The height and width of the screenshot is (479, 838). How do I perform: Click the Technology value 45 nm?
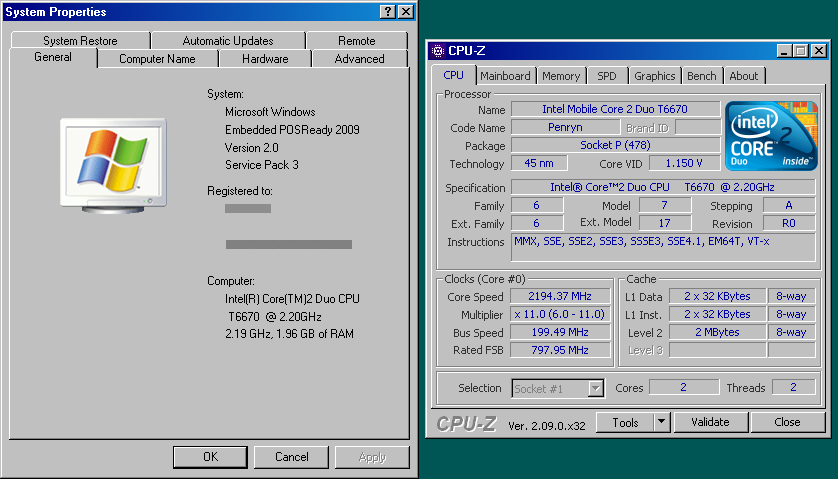(539, 163)
